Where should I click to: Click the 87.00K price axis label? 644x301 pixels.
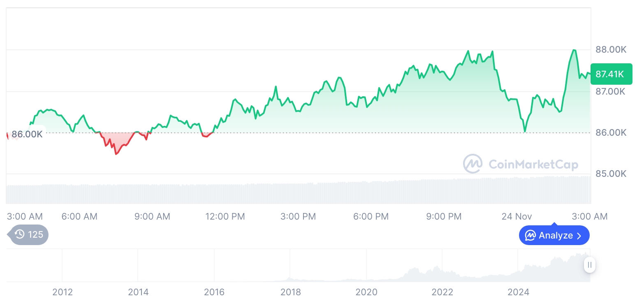[611, 91]
